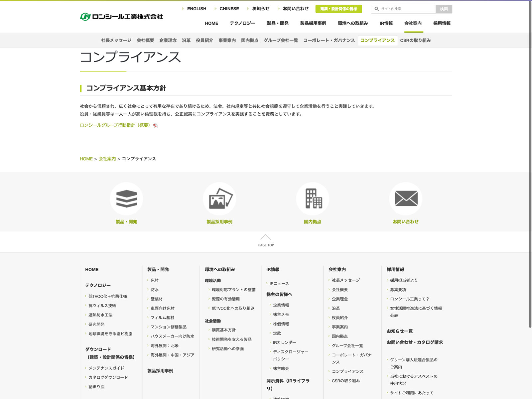This screenshot has width=532, height=399.
Task: Open the IR情報 main menu item
Action: point(386,23)
